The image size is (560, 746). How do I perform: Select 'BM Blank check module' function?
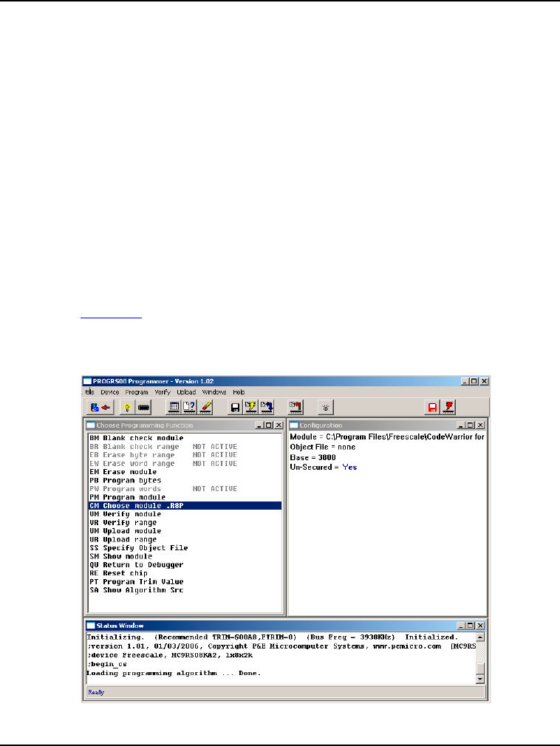pyautogui.click(x=185, y=438)
